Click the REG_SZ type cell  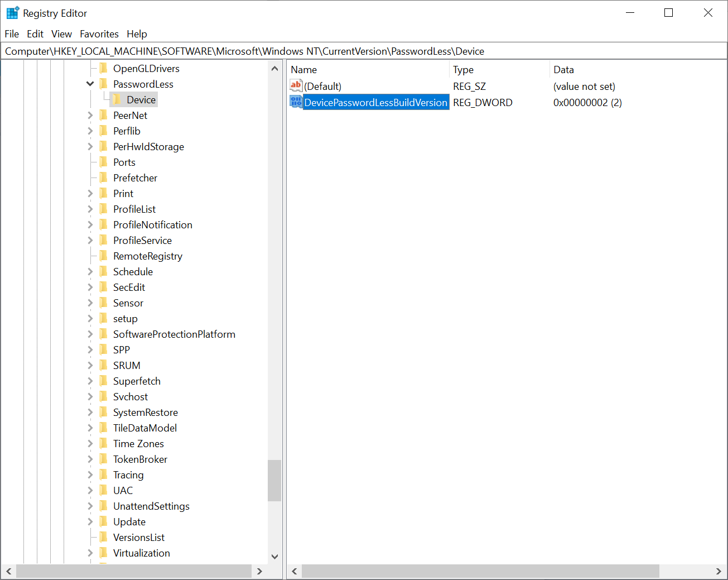coord(469,87)
